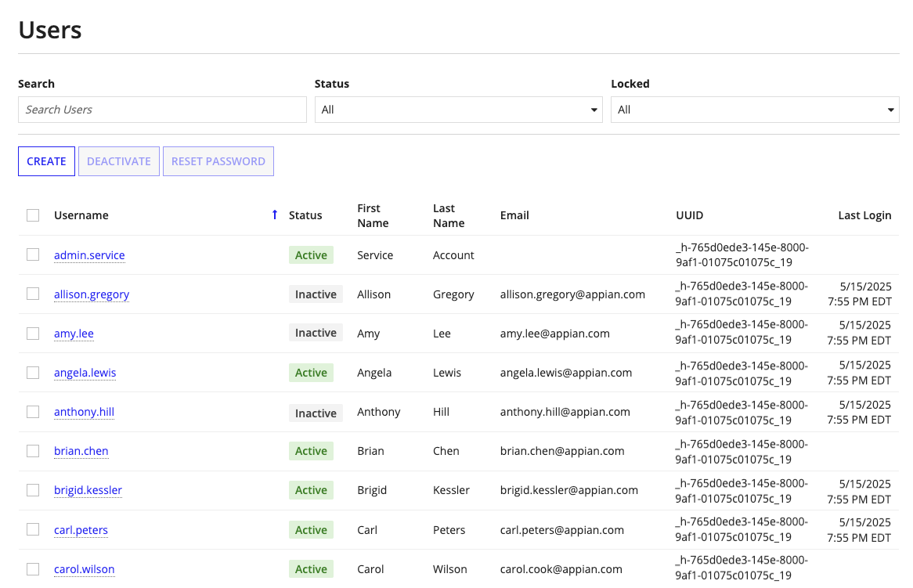Check the anthony.hill row checkbox

click(33, 412)
